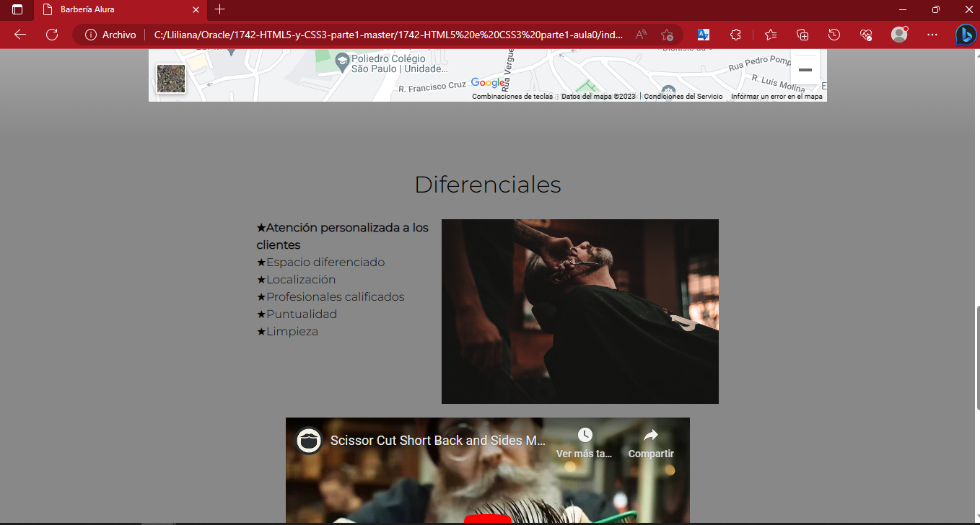This screenshot has height=525, width=980.
Task: Close the Barbería Alura tab
Action: point(196,9)
